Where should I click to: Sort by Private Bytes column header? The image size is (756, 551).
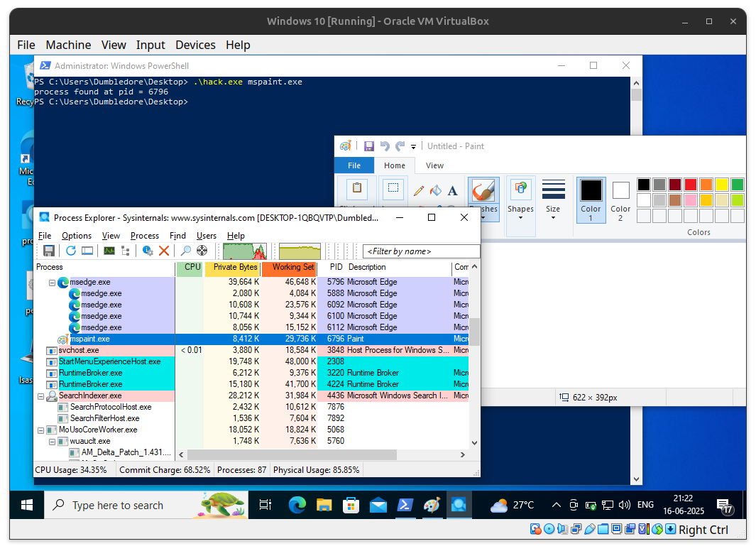pos(233,268)
